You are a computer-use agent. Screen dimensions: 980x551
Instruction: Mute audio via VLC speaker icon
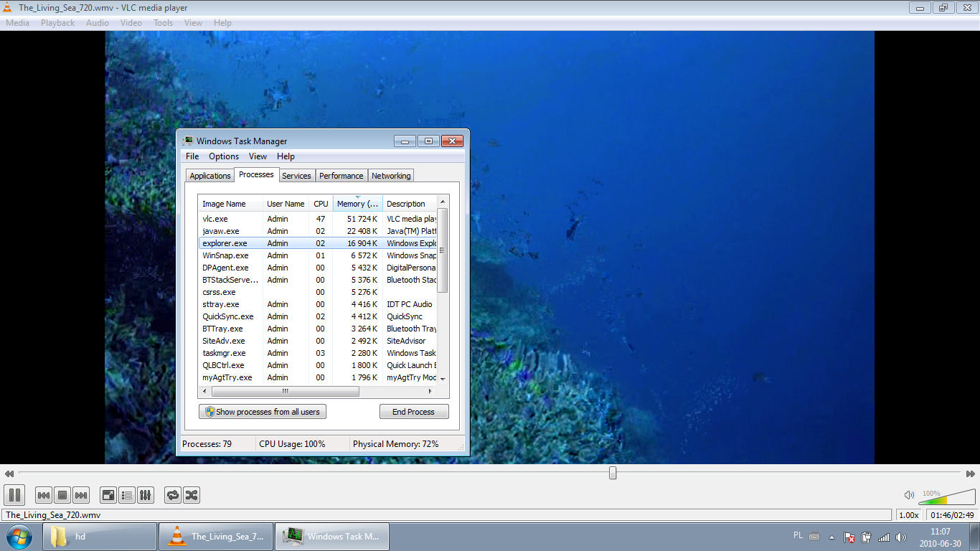pyautogui.click(x=909, y=495)
